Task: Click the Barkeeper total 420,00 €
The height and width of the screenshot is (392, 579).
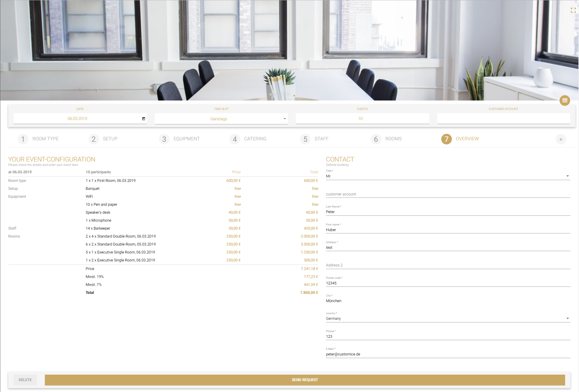Action: click(x=311, y=228)
